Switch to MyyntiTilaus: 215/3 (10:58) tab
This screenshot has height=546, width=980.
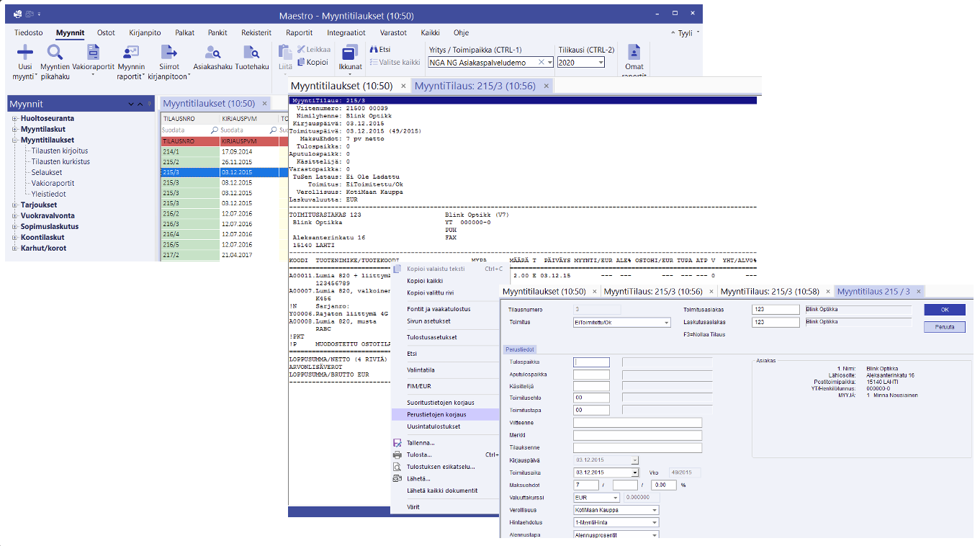[x=769, y=291]
